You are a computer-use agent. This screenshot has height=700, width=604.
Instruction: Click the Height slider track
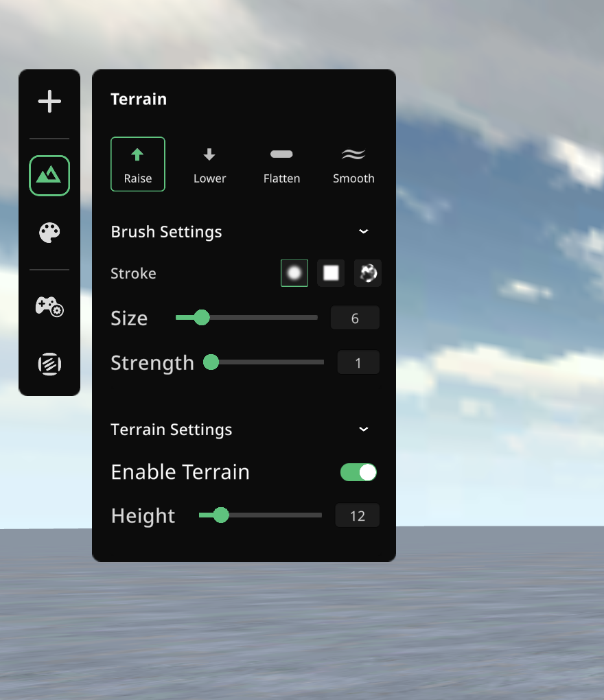(275, 515)
